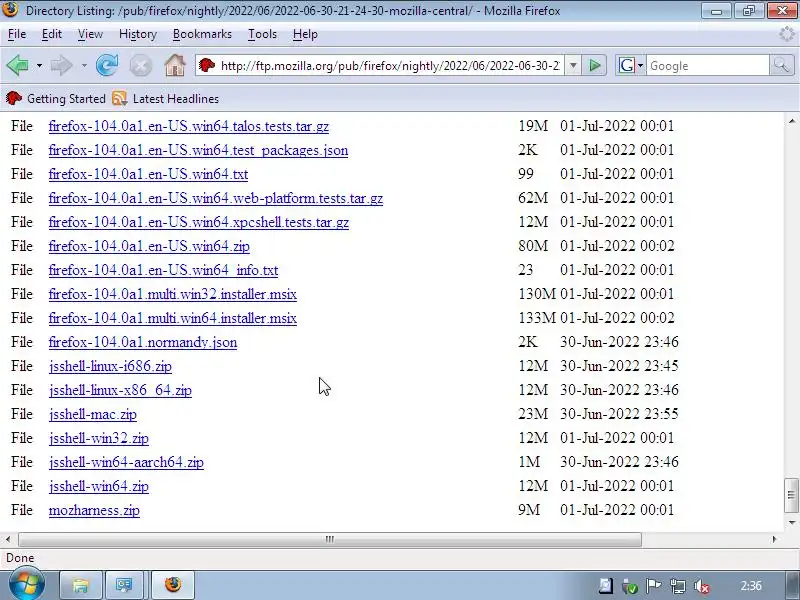Download the multi win32 installer msix

point(172,294)
